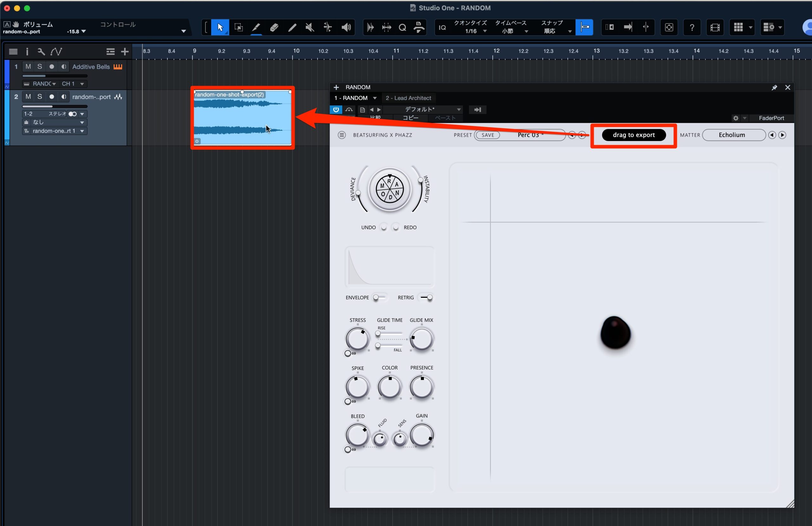Click the drag to export button

pyautogui.click(x=633, y=135)
